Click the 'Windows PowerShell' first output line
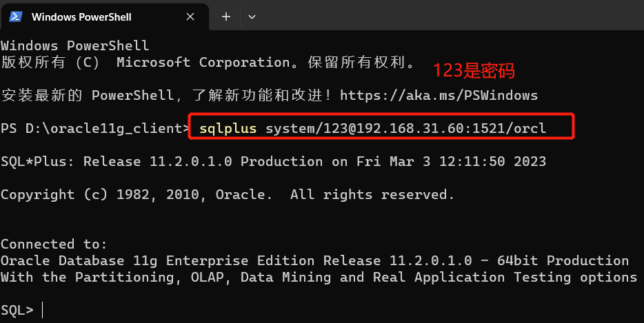 pos(74,45)
